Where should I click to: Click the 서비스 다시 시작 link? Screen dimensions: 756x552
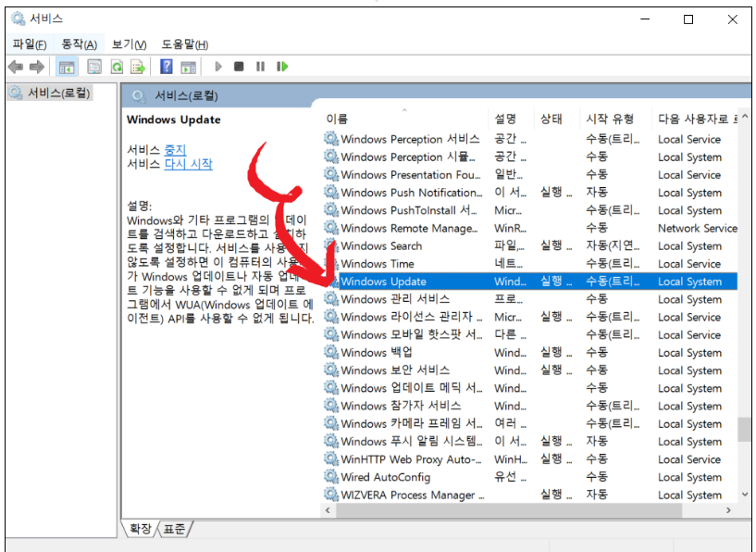[x=189, y=164]
